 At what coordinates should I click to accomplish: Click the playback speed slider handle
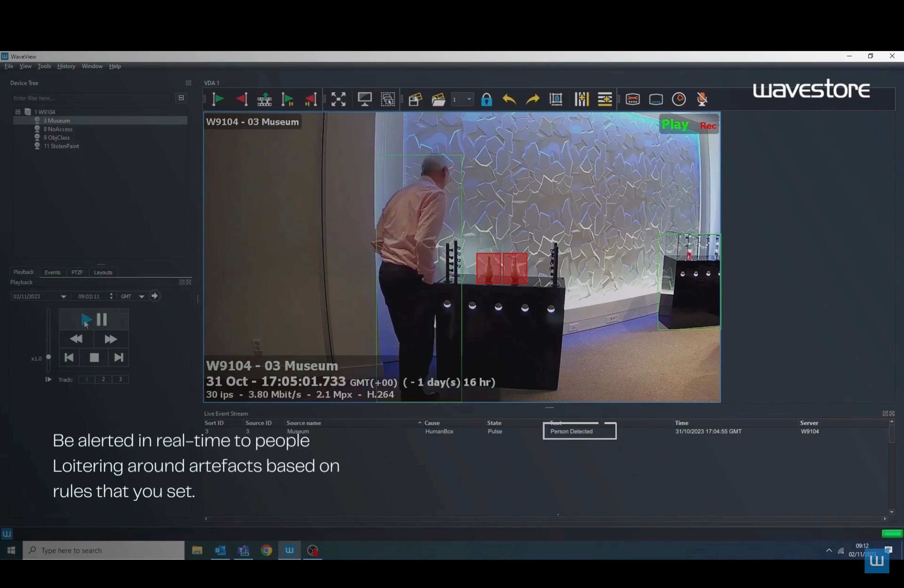click(x=49, y=357)
